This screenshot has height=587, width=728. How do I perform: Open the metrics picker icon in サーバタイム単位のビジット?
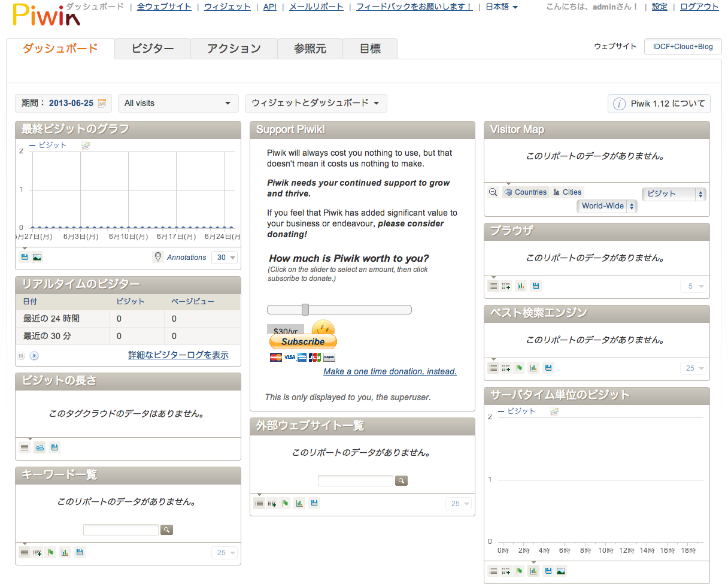coord(554,411)
